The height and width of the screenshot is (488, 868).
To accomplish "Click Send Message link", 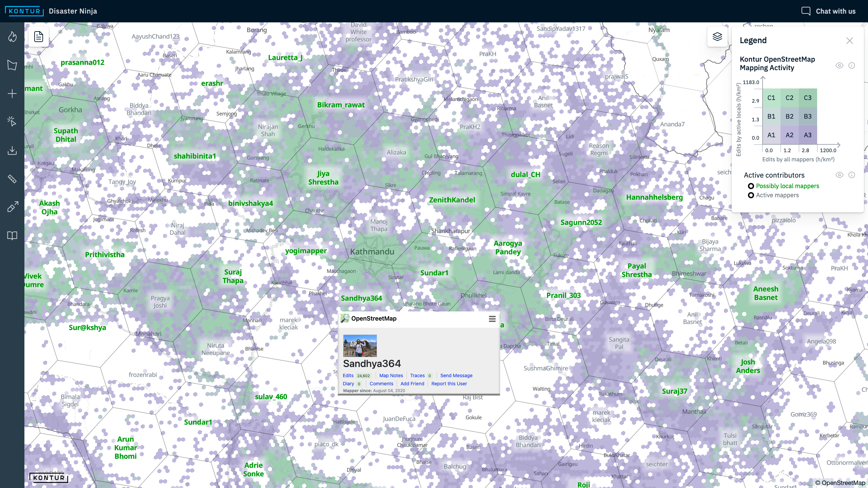I will [456, 375].
